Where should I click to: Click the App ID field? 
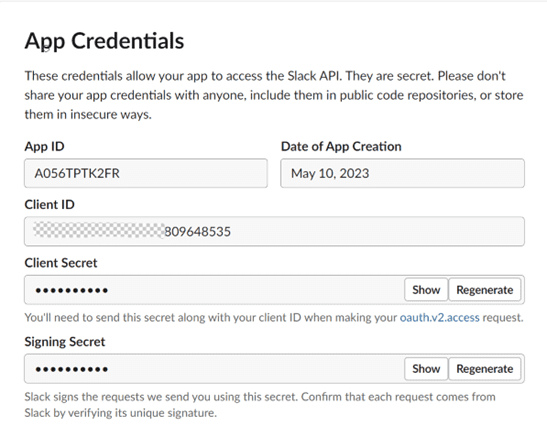146,173
